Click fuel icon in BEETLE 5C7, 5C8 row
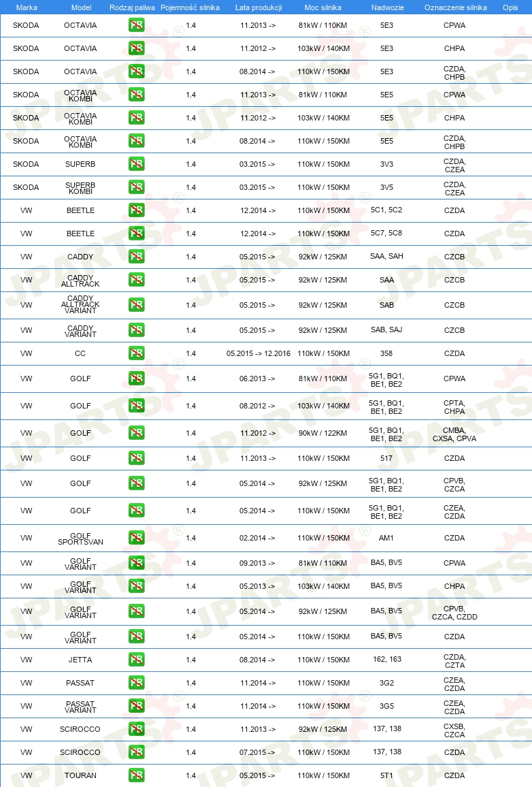This screenshot has width=532, height=787. pyautogui.click(x=136, y=233)
